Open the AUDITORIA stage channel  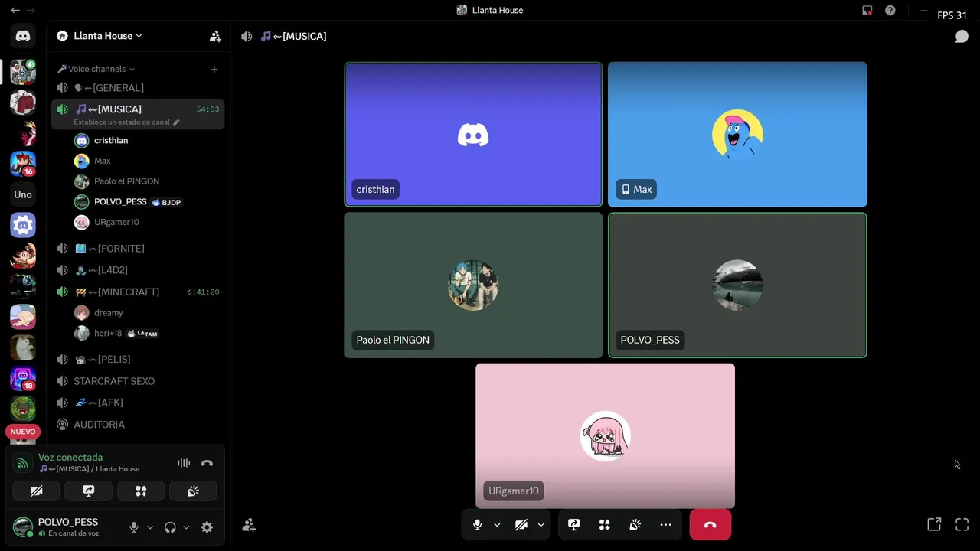click(x=138, y=424)
